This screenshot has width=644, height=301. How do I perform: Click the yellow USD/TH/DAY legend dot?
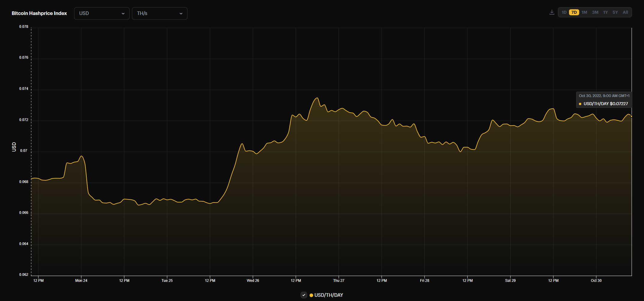click(x=311, y=295)
